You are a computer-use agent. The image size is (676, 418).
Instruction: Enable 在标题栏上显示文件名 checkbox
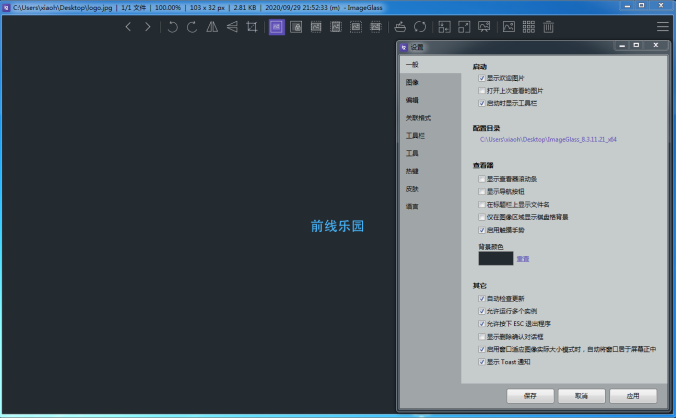(482, 204)
